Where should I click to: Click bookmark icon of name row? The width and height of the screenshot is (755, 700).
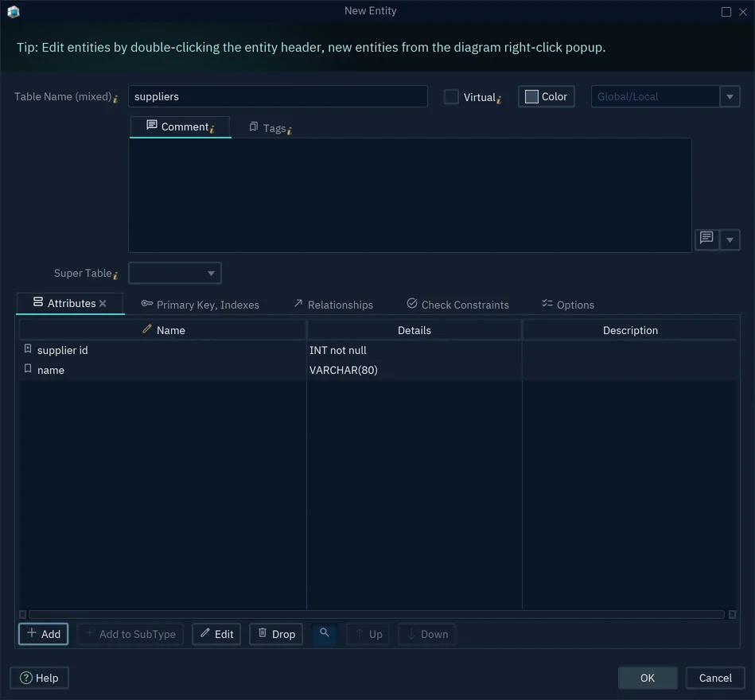click(28, 369)
